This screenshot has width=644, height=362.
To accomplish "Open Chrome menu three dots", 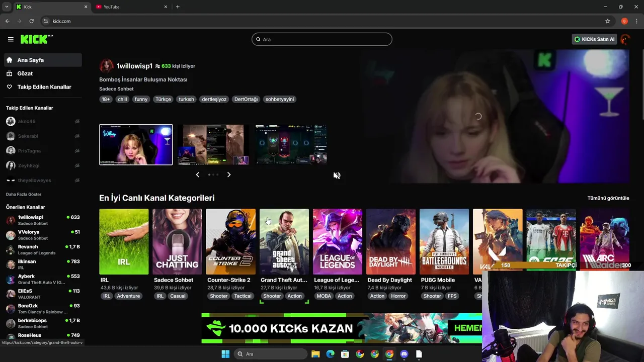I will 637,21.
